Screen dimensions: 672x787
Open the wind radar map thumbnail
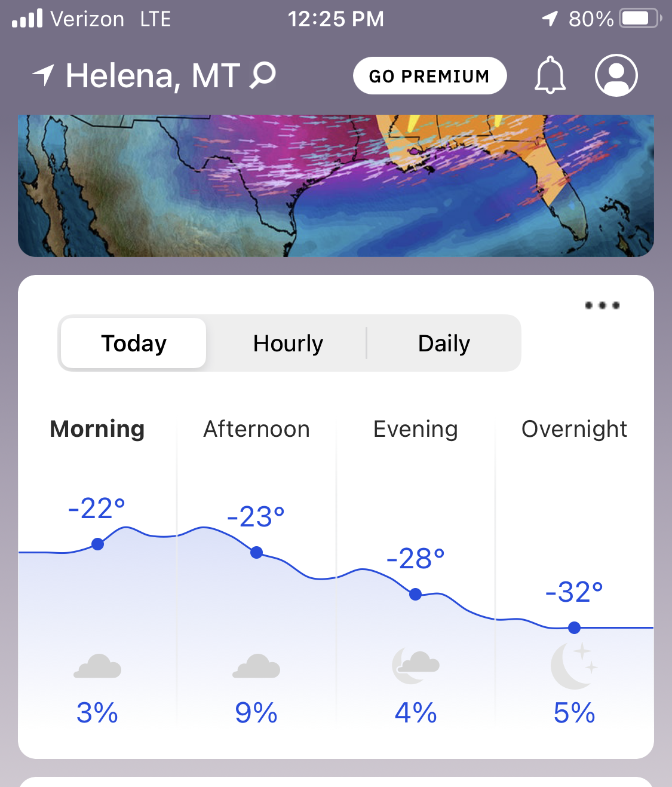[x=336, y=185]
